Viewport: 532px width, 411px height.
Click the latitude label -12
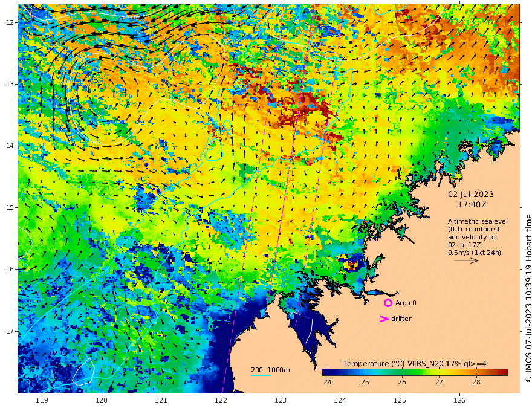(x=9, y=22)
